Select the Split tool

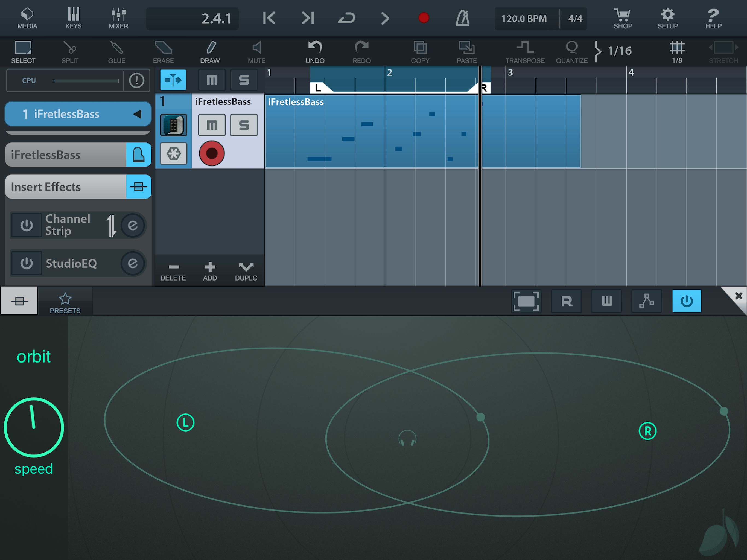(70, 52)
